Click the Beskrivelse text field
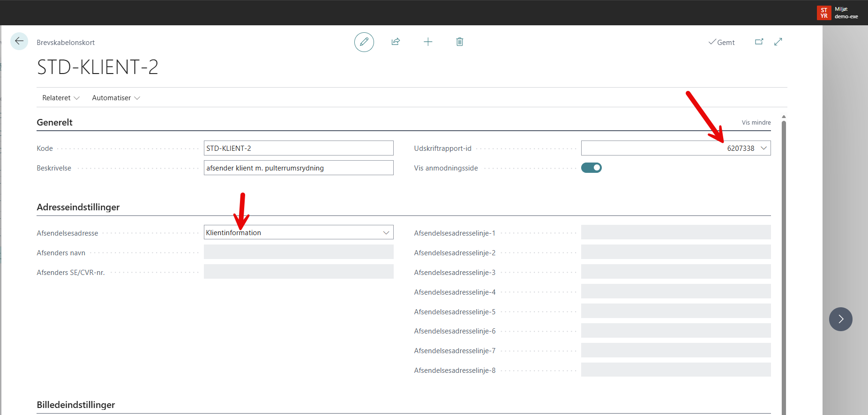 298,168
